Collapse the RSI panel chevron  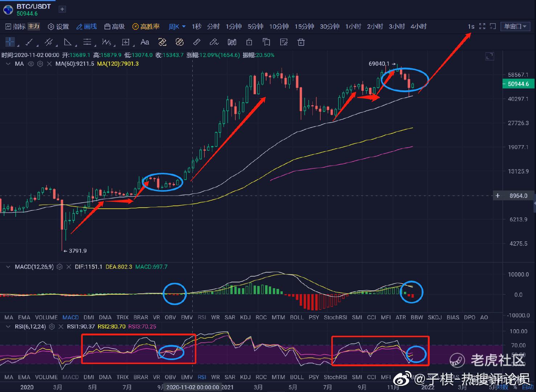coord(8,327)
